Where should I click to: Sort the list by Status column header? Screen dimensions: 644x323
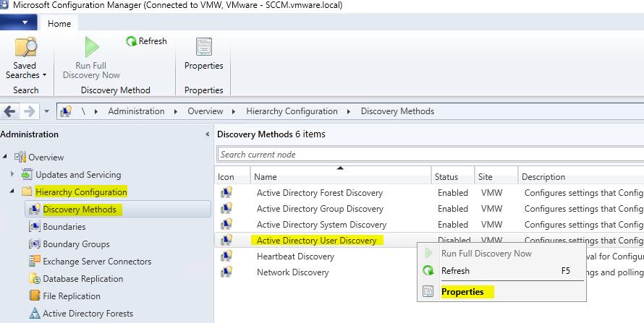tap(446, 177)
